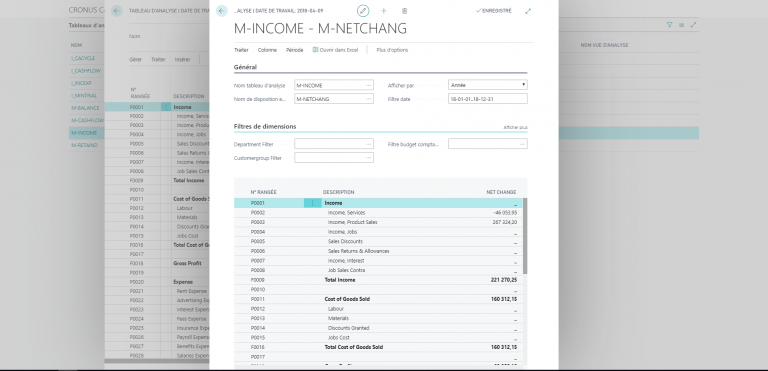Go back from the M-INCOME analysis page

(222, 11)
